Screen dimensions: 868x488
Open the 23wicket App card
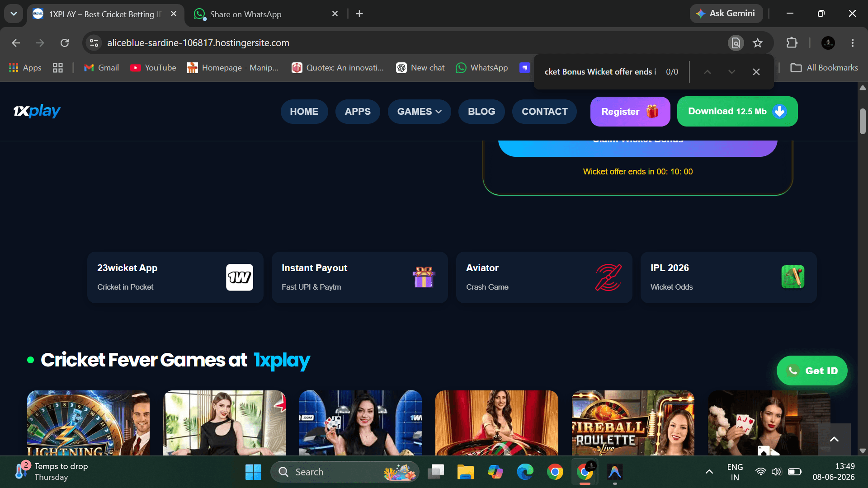175,277
